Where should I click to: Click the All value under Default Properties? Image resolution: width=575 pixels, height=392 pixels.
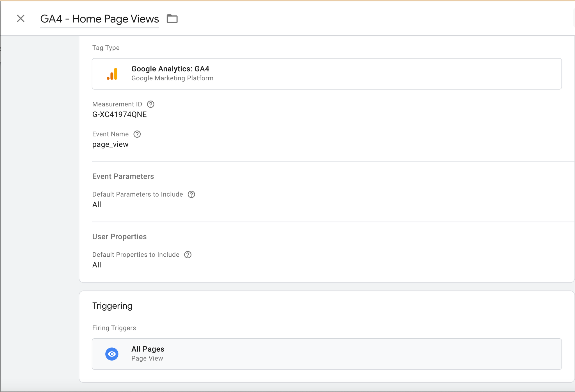pos(97,265)
